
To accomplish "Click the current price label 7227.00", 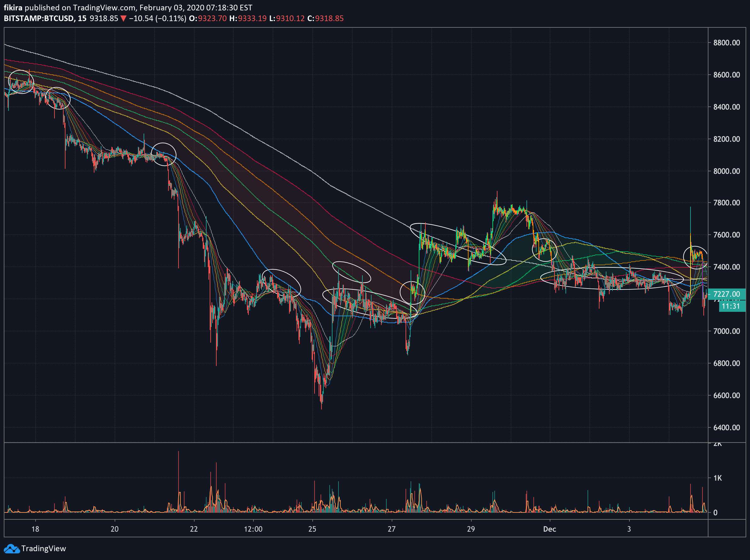I will point(727,294).
